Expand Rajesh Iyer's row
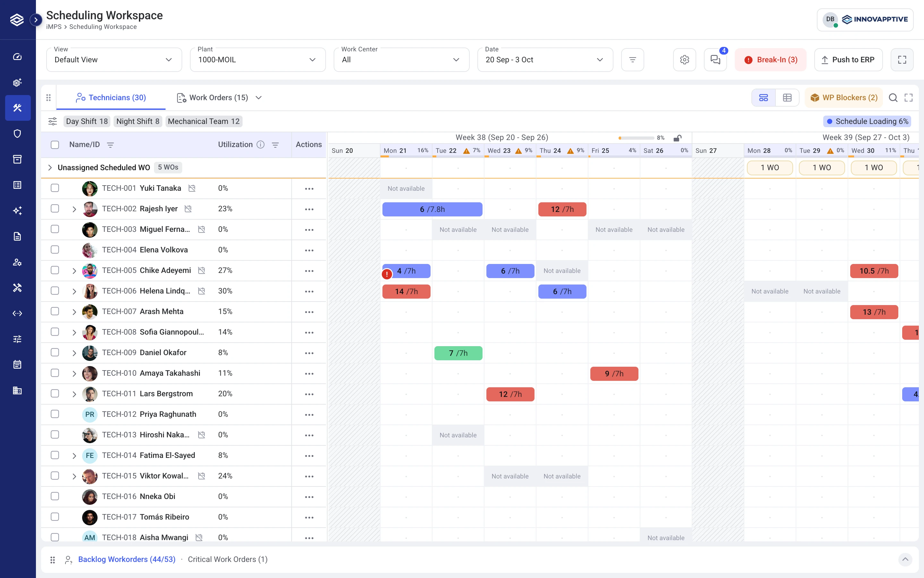 tap(74, 209)
